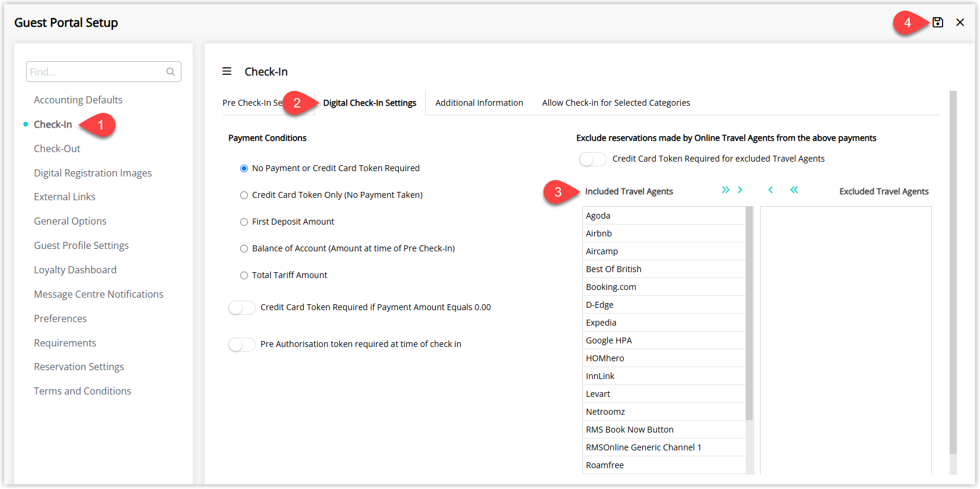The width and height of the screenshot is (980, 489).
Task: Move all agents back with double left arrows
Action: click(x=794, y=190)
